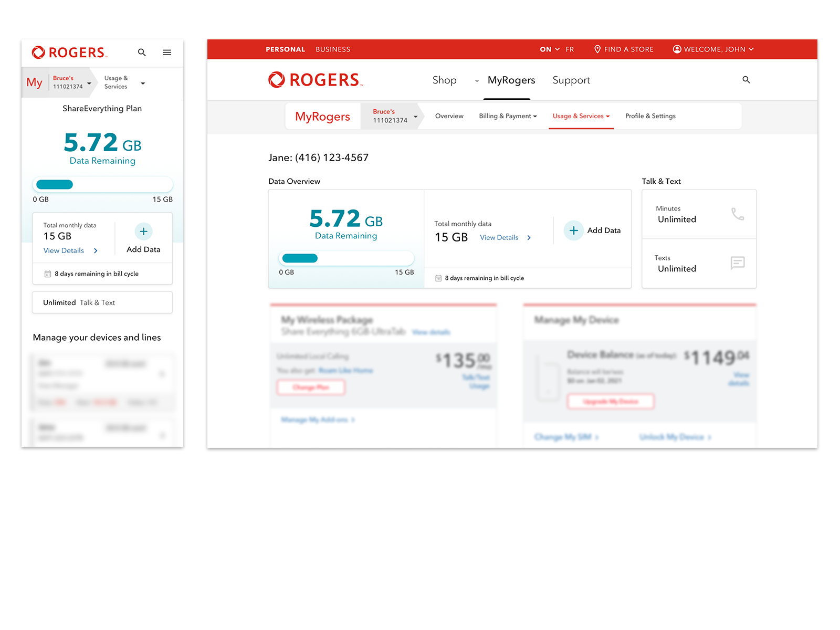The width and height of the screenshot is (840, 630).
Task: Click the plus icon for desktop Add Data
Action: point(574,230)
